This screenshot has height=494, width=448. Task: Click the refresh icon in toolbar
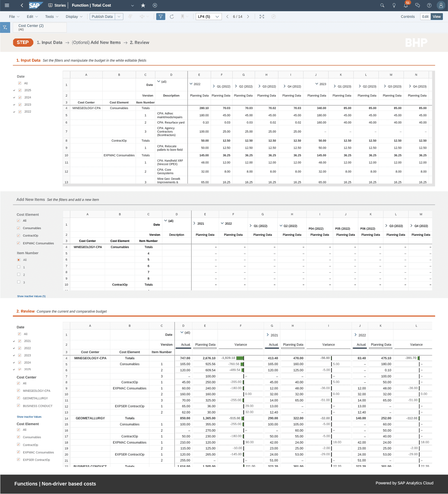(x=172, y=17)
